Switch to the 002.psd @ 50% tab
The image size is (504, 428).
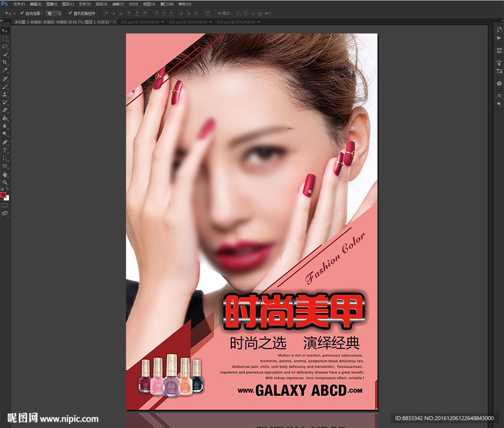(188, 22)
